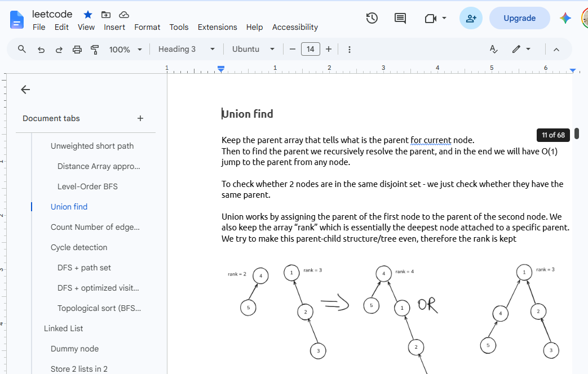This screenshot has height=374, width=588.
Task: Collapse the toolbar with up chevron
Action: pos(556,50)
